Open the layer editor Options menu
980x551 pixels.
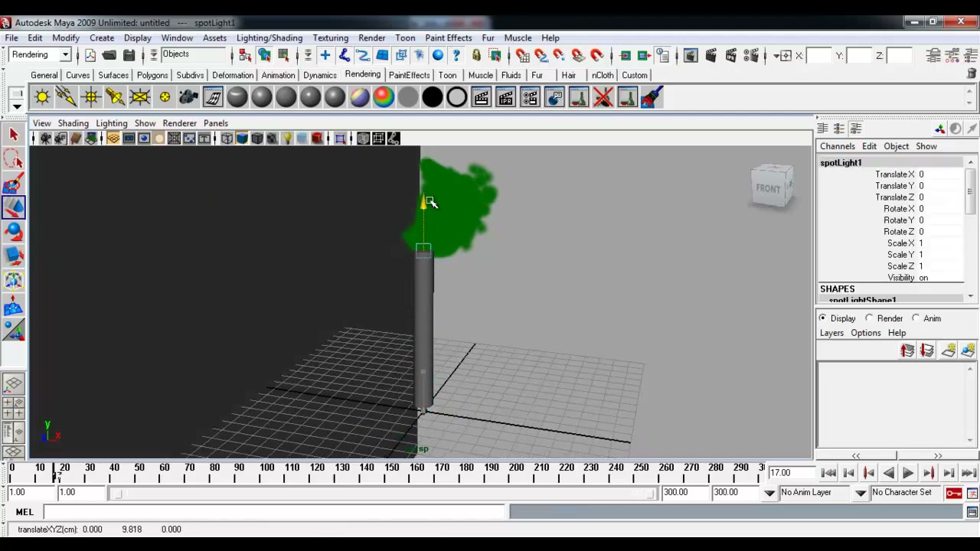(x=866, y=333)
